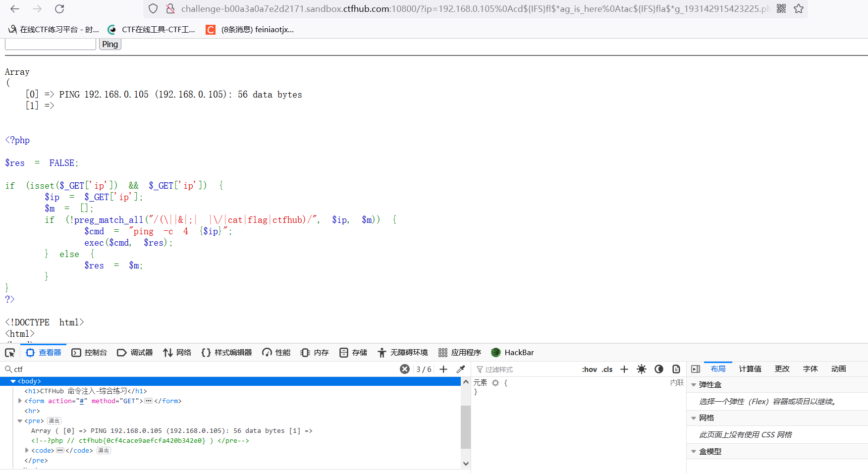Switch to the 网络 network tab
The height and width of the screenshot is (473, 868).
[x=177, y=353]
